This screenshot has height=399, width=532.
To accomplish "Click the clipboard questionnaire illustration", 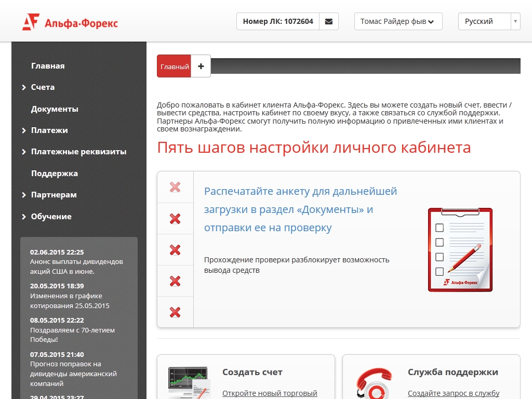I will (460, 249).
